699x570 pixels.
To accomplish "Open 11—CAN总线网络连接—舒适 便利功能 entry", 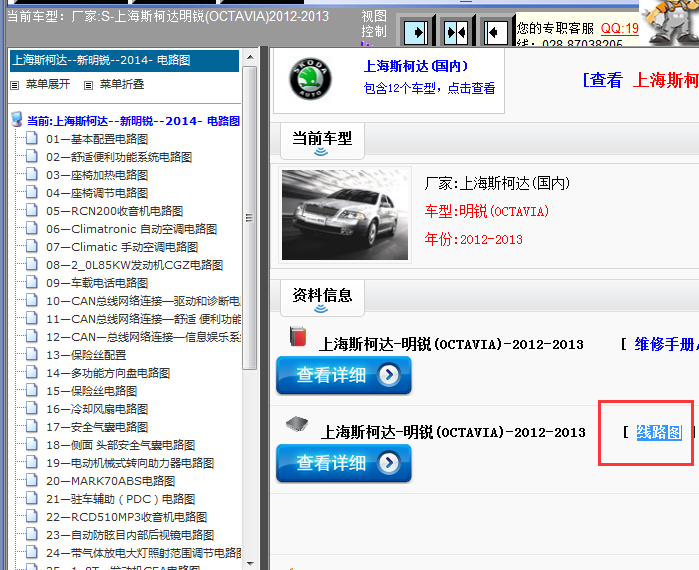I will pos(143,319).
